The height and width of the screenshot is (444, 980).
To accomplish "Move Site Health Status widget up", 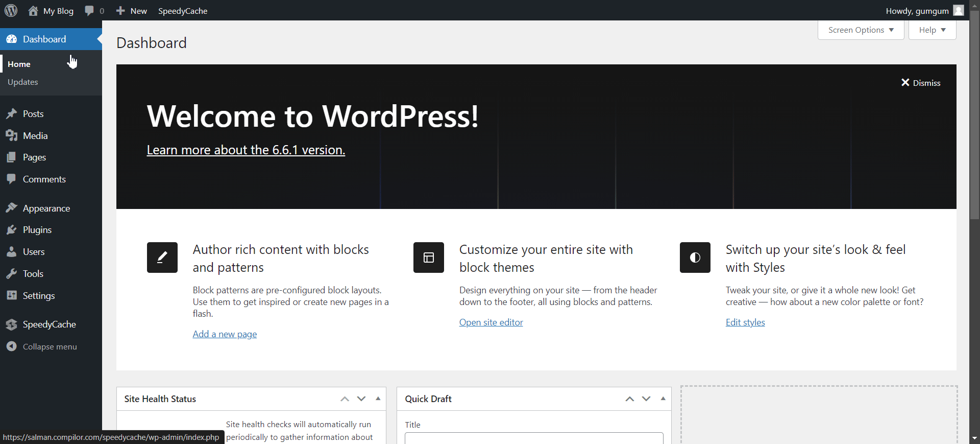I will (x=345, y=399).
